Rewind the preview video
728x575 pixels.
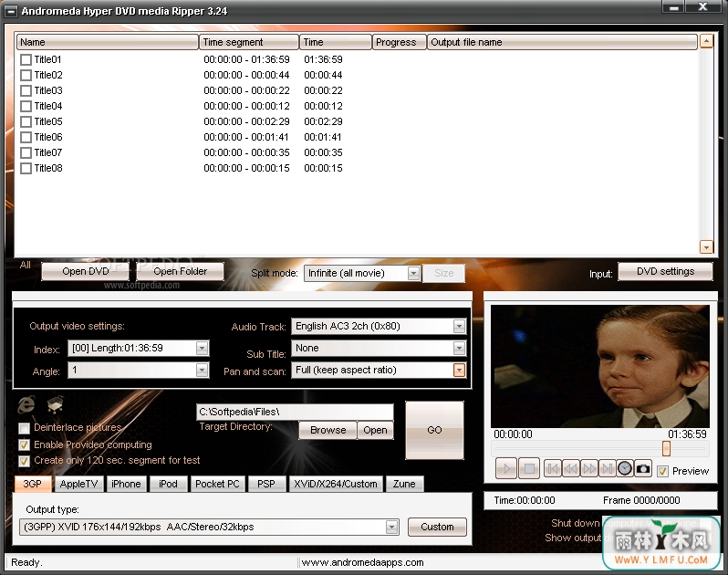coord(570,468)
